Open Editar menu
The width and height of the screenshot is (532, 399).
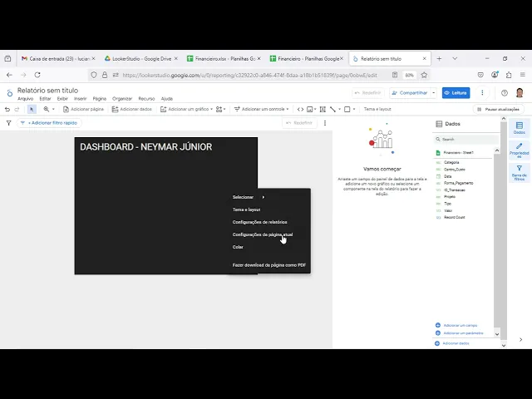(45, 99)
